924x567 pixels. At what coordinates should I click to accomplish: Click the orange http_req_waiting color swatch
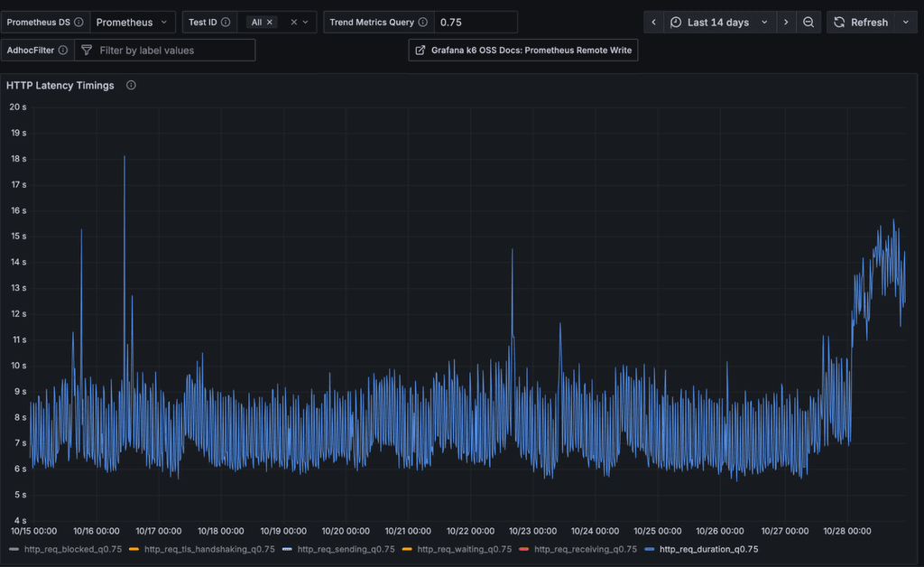(x=407, y=549)
